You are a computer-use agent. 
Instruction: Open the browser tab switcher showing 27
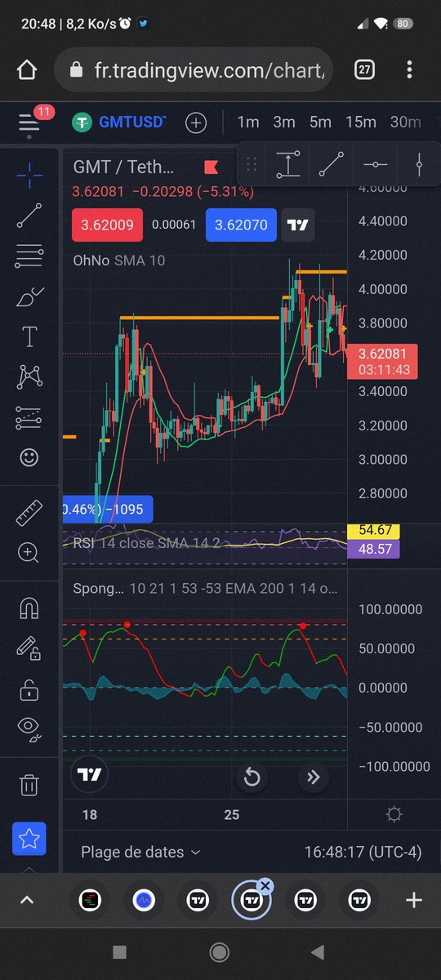(x=364, y=70)
